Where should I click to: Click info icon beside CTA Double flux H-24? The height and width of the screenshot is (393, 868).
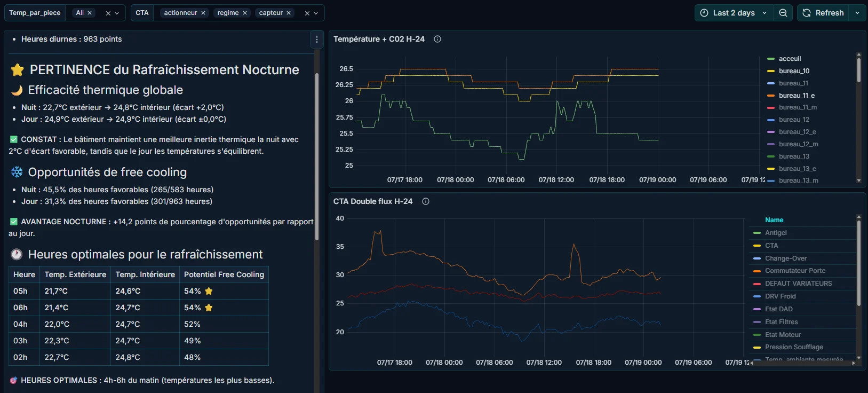[x=426, y=201]
